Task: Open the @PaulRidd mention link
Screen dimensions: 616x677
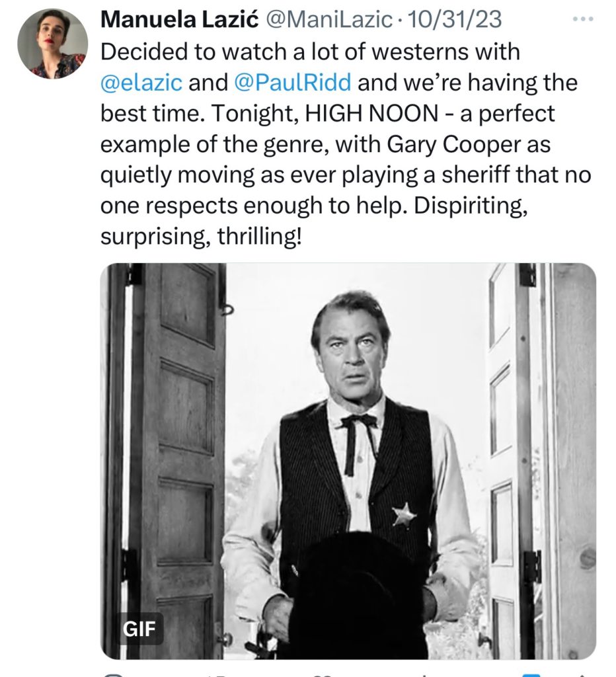Action: [x=292, y=84]
